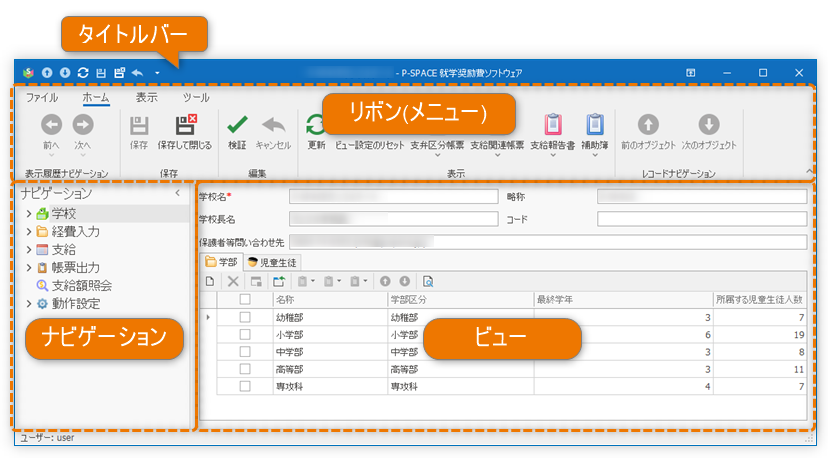This screenshot has width=828, height=458.
Task: Click the export icon with green arrow
Action: coord(279,282)
